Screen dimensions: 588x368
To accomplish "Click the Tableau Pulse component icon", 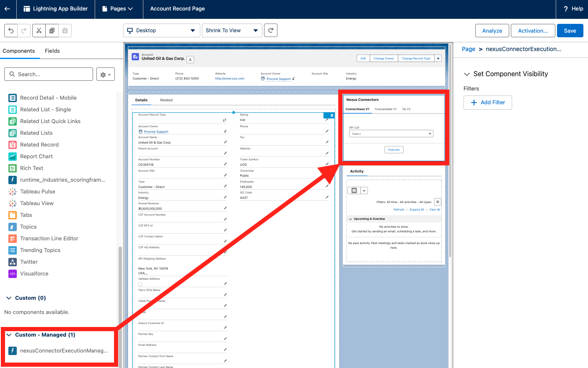I will click(13, 191).
